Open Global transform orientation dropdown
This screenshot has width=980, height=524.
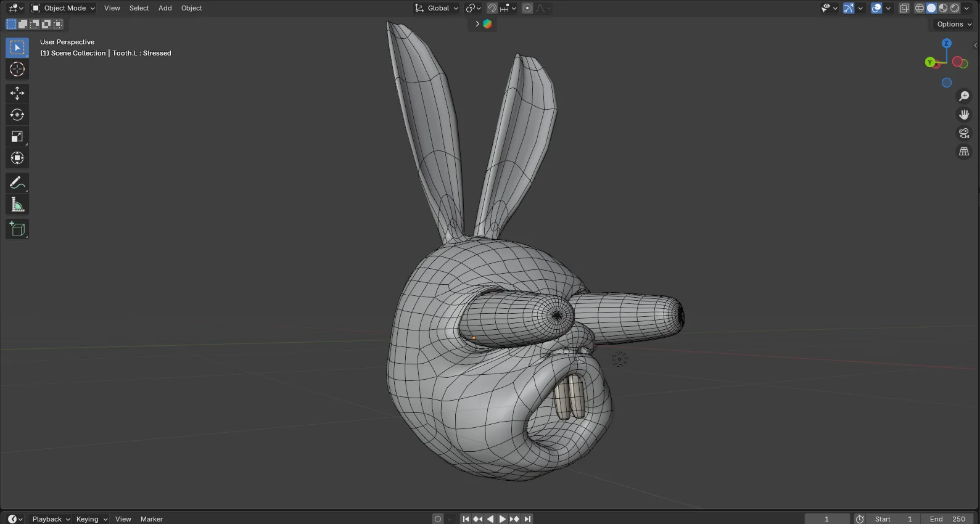437,8
